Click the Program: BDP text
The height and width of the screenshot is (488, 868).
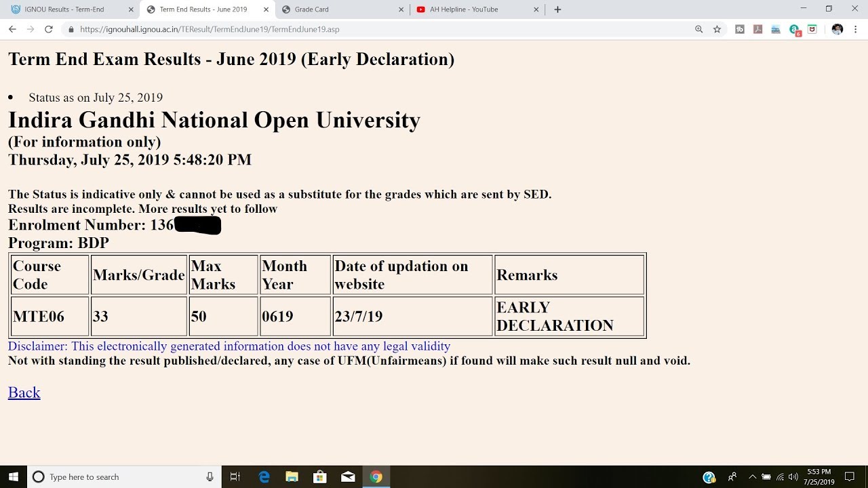[58, 243]
